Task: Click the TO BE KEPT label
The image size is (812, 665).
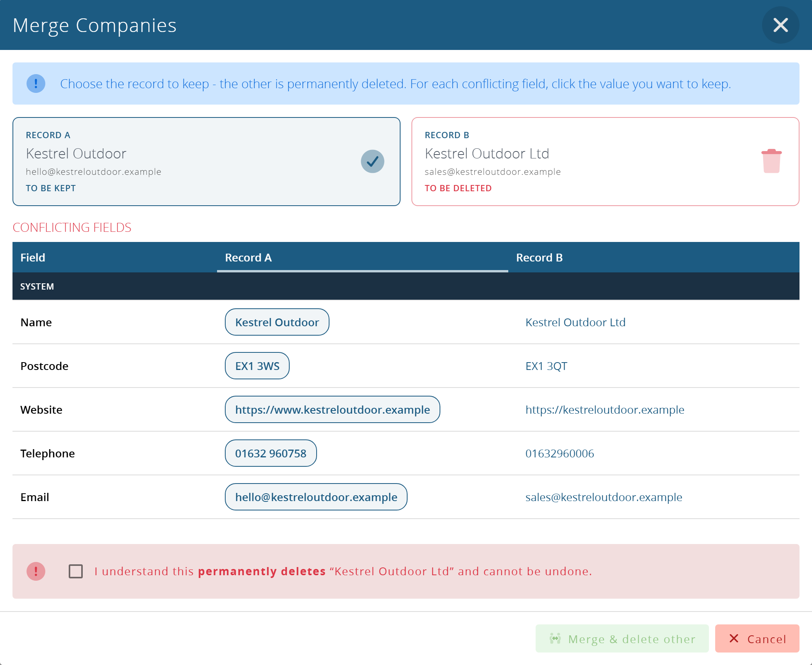Action: point(51,188)
